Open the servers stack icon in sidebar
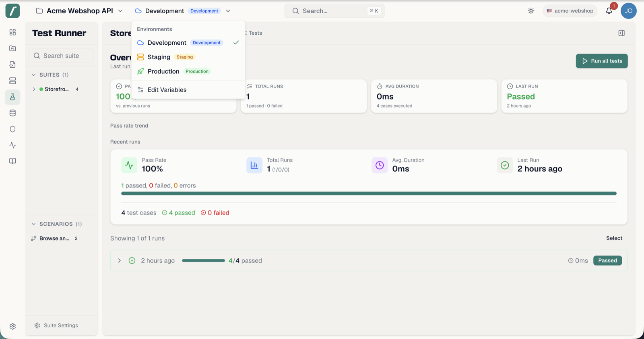This screenshot has height=339, width=644. tap(12, 81)
